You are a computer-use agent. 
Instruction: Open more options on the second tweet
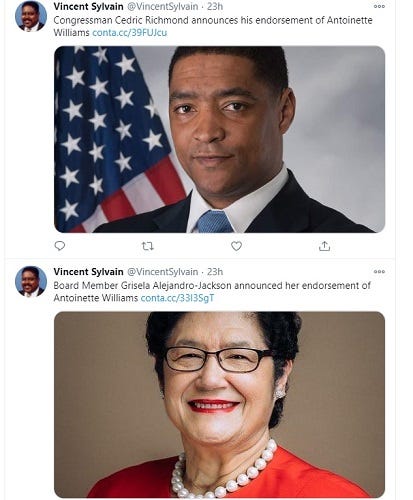pos(379,272)
